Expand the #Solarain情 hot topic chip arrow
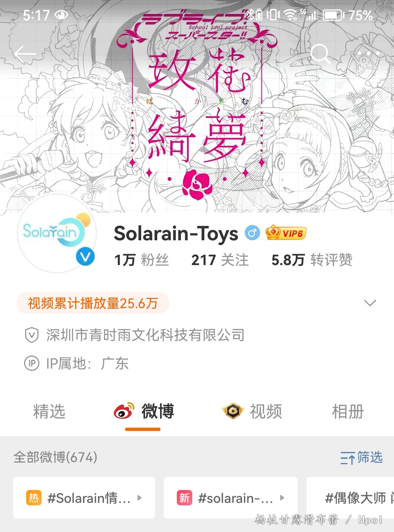Image resolution: width=394 pixels, height=532 pixels. 139,497
